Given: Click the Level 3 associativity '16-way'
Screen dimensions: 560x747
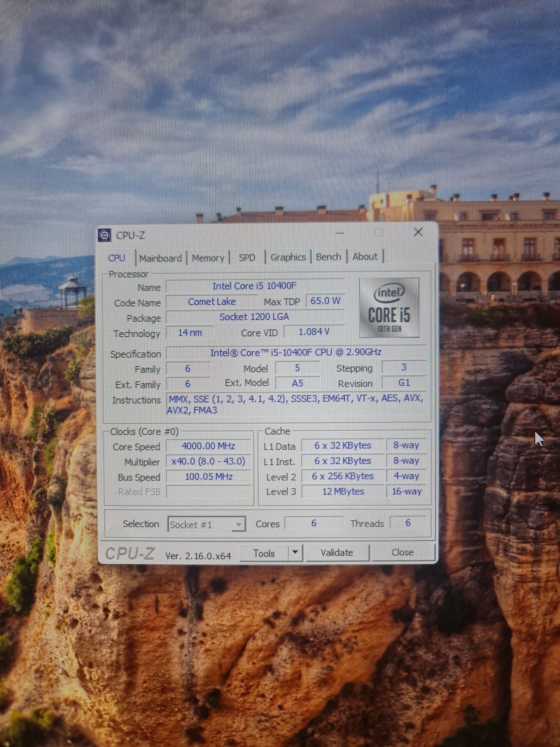Looking at the screenshot, I should click(407, 491).
